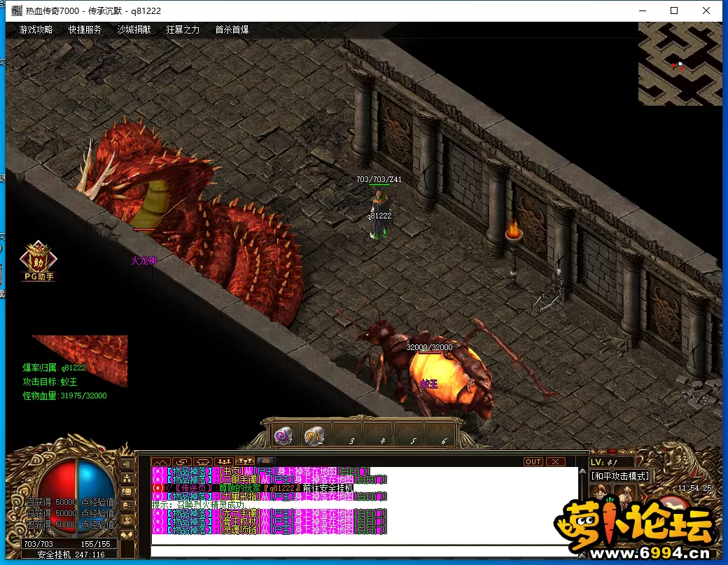The height and width of the screenshot is (565, 728).
Task: Click the 703/703 HP value under the orb
Action: click(x=38, y=543)
